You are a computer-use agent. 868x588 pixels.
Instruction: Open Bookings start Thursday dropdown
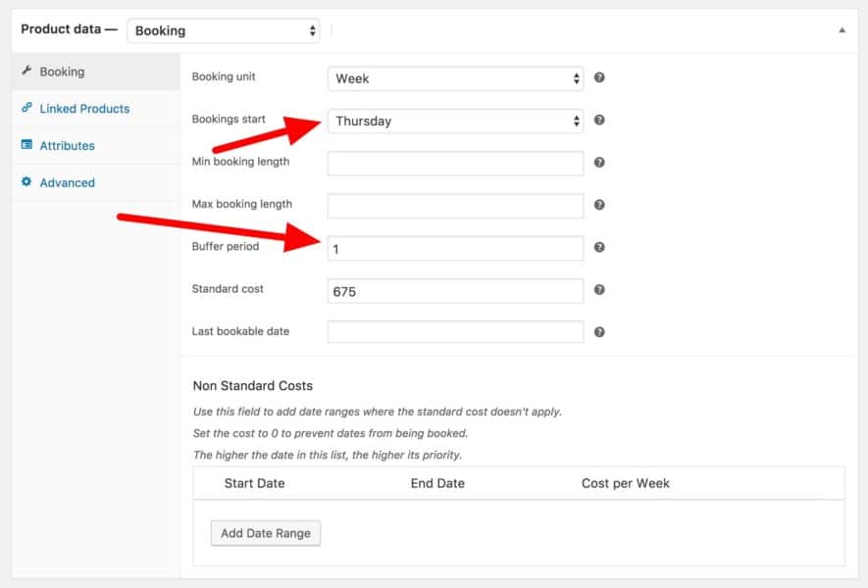[455, 121]
